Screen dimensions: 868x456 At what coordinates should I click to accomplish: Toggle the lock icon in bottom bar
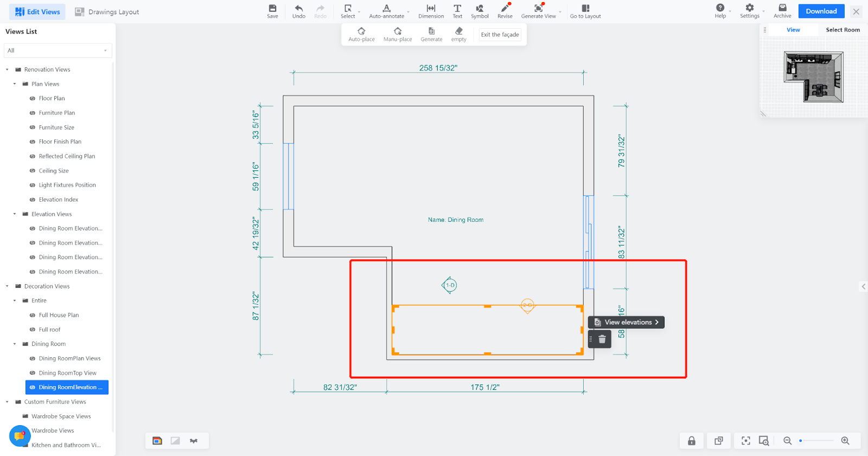click(x=692, y=441)
